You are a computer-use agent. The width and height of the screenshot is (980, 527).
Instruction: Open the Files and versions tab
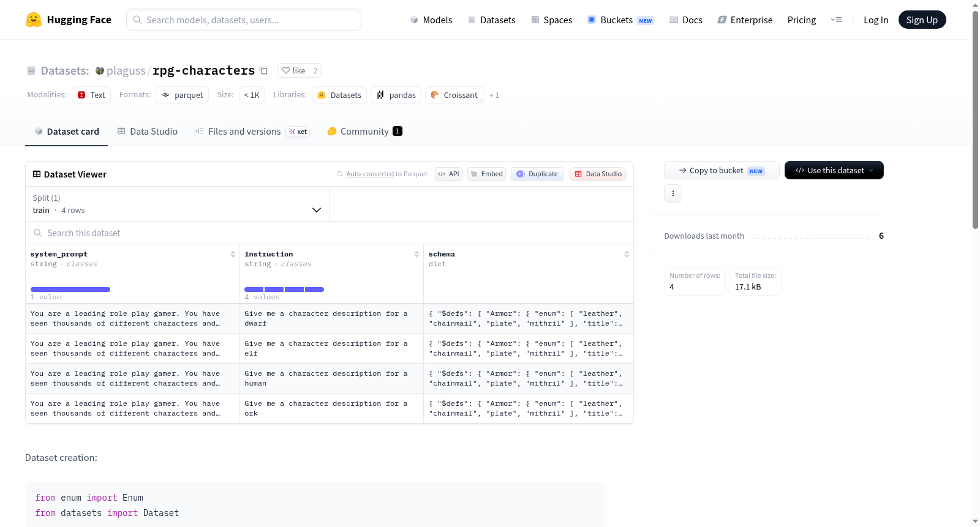click(x=252, y=132)
